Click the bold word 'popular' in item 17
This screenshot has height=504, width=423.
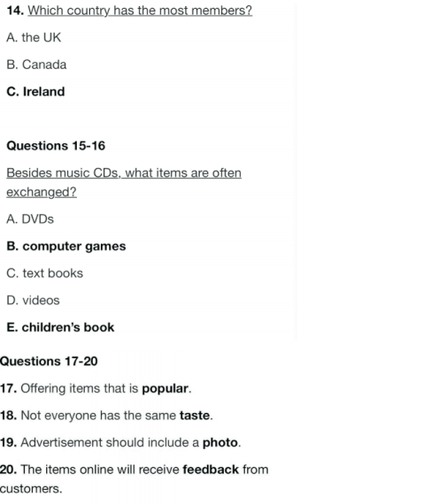(165, 388)
